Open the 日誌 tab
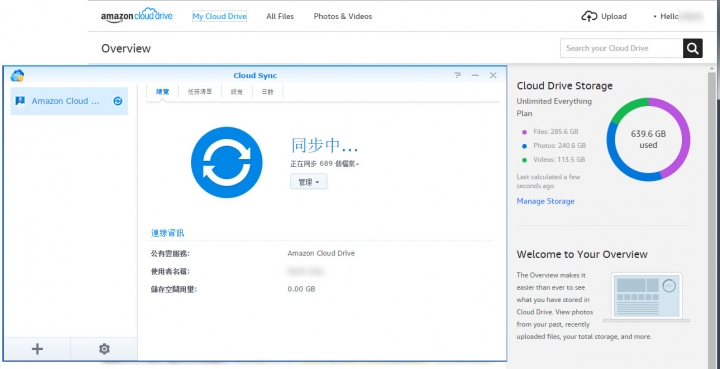The width and height of the screenshot is (720, 369). (x=268, y=92)
